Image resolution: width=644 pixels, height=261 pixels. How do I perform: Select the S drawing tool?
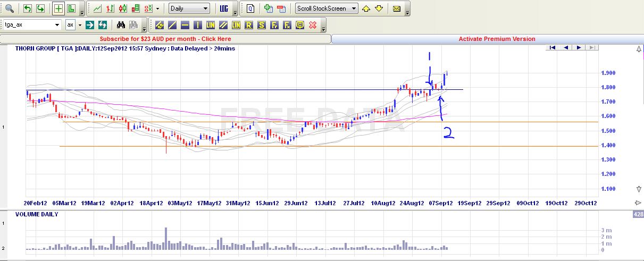coord(262,24)
